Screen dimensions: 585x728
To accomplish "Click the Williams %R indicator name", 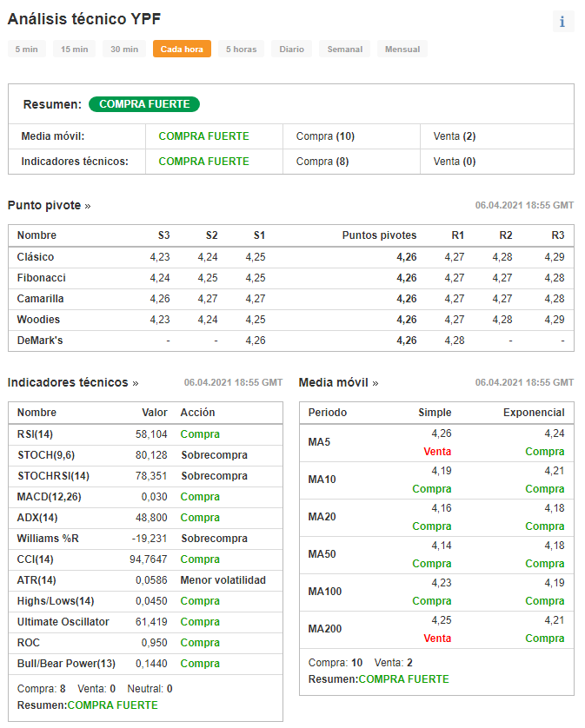I will [x=48, y=538].
